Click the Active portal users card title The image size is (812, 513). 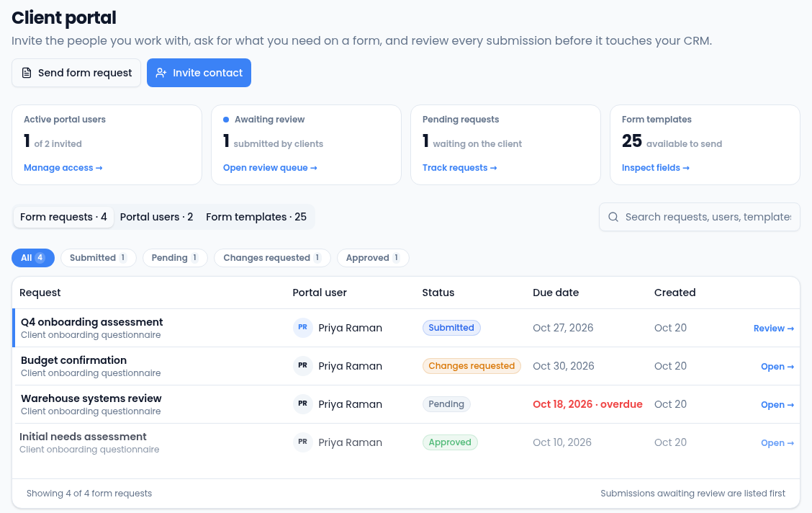[x=65, y=120]
